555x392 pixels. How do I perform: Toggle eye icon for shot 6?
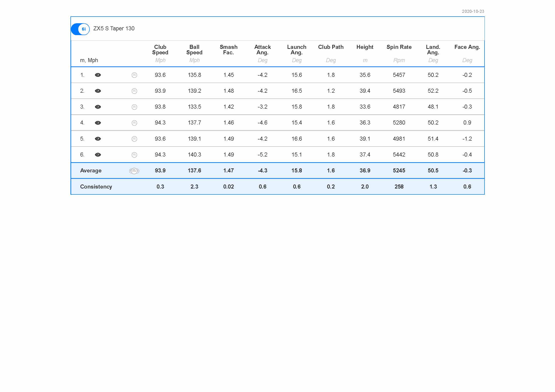pyautogui.click(x=98, y=155)
